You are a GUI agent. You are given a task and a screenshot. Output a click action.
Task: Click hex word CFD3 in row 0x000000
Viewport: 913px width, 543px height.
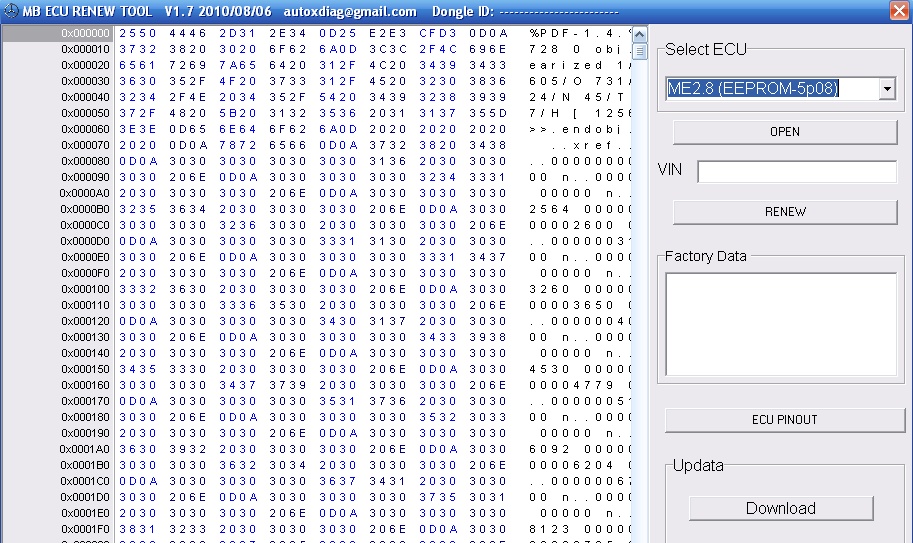click(x=438, y=33)
